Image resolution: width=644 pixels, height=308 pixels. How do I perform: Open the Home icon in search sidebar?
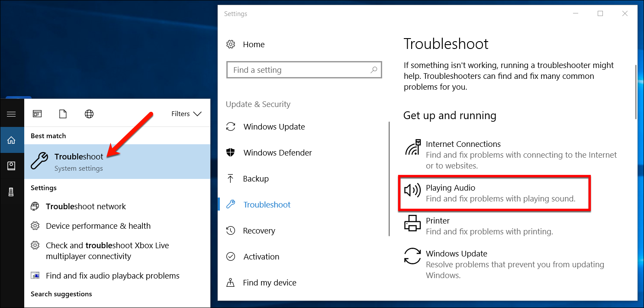pyautogui.click(x=12, y=140)
